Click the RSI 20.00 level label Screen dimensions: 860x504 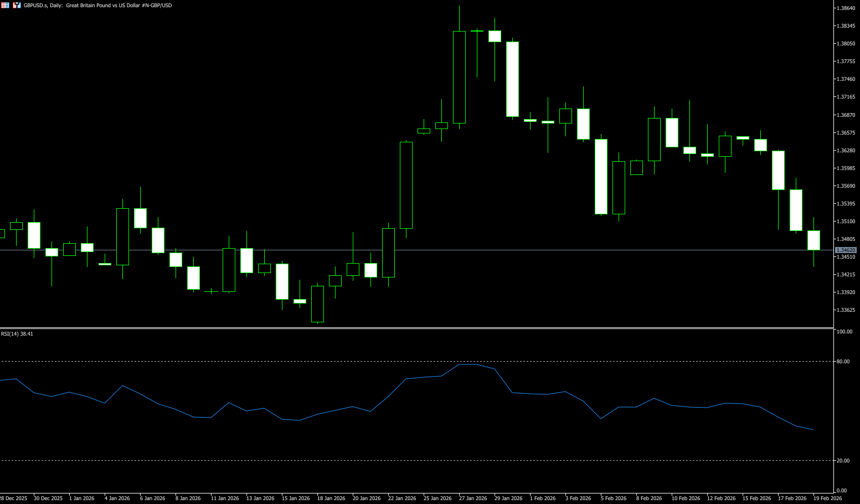point(843,461)
